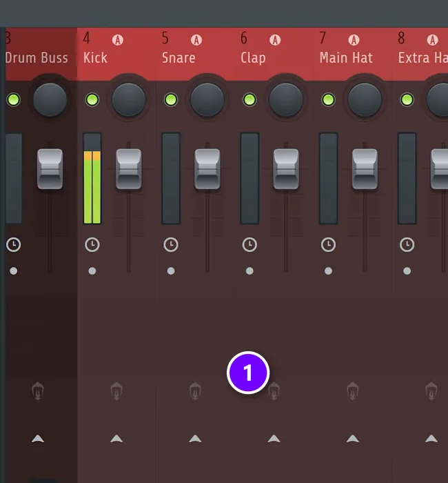Screen dimensions: 448x483
Task: Click the Snare pan knob
Action: tap(207, 100)
